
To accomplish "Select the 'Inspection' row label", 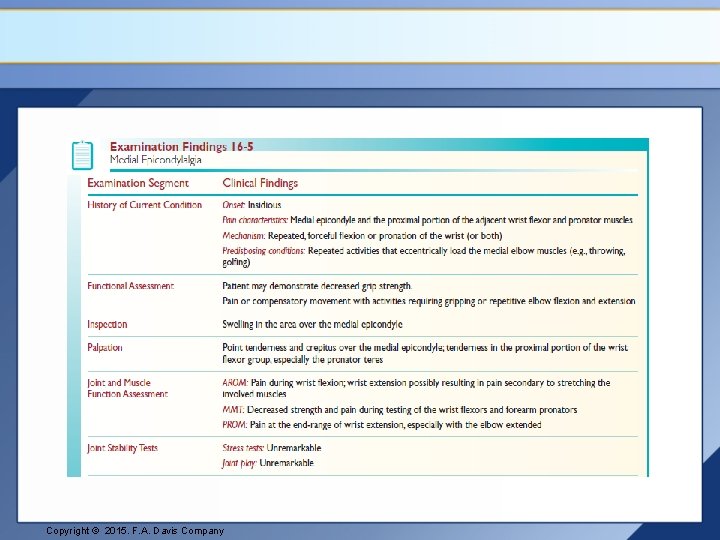I will pos(107,324).
